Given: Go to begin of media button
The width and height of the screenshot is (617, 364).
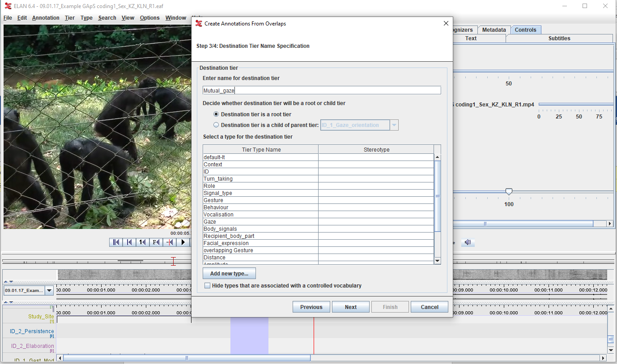Looking at the screenshot, I should pyautogui.click(x=116, y=242).
